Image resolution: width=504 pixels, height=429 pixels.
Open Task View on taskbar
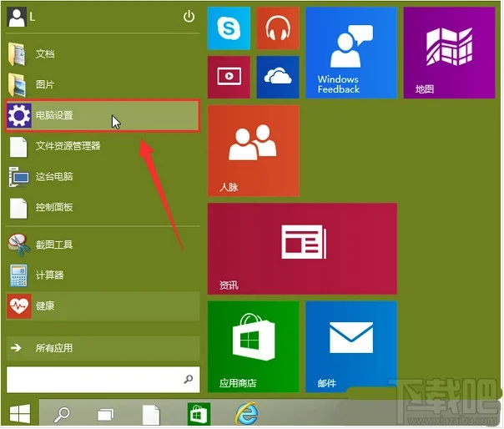click(105, 415)
